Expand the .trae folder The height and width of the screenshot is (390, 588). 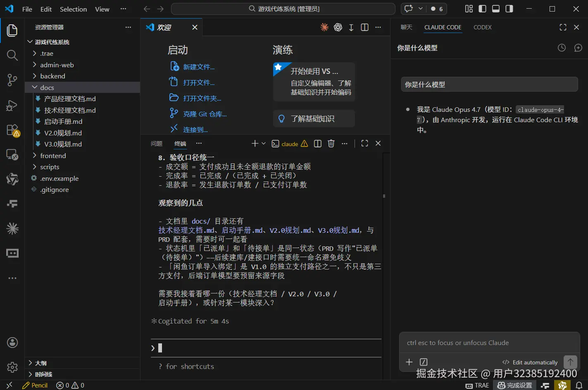coord(83,53)
